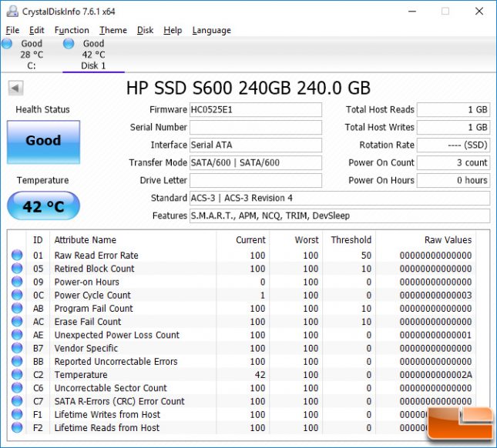Viewport: 497px width, 448px height.
Task: Click the Power On Count value
Action: coord(453,162)
